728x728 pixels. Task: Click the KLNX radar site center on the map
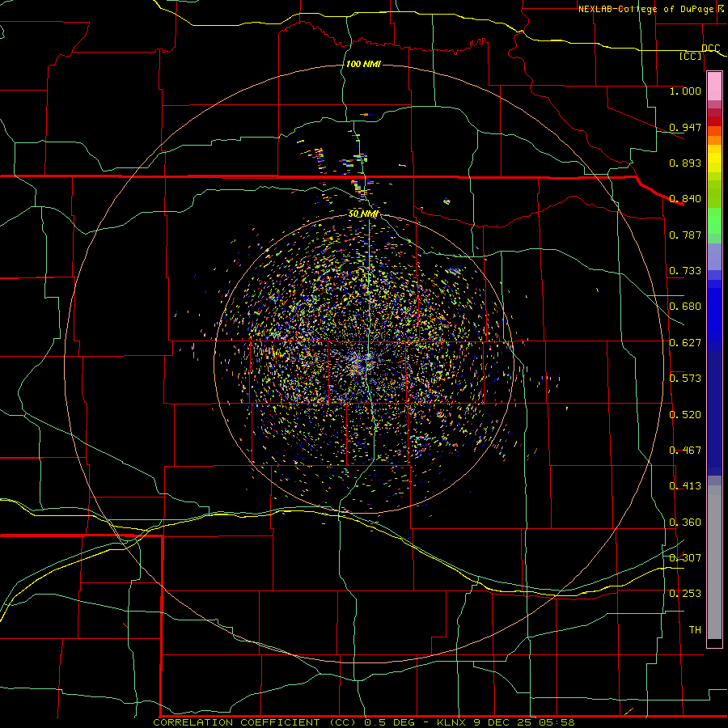[365, 363]
